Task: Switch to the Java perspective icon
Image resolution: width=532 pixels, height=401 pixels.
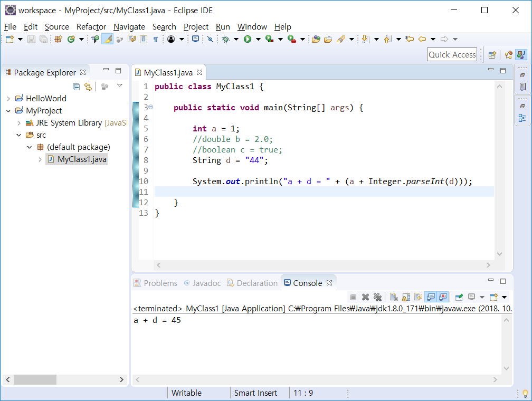Action: [521, 55]
